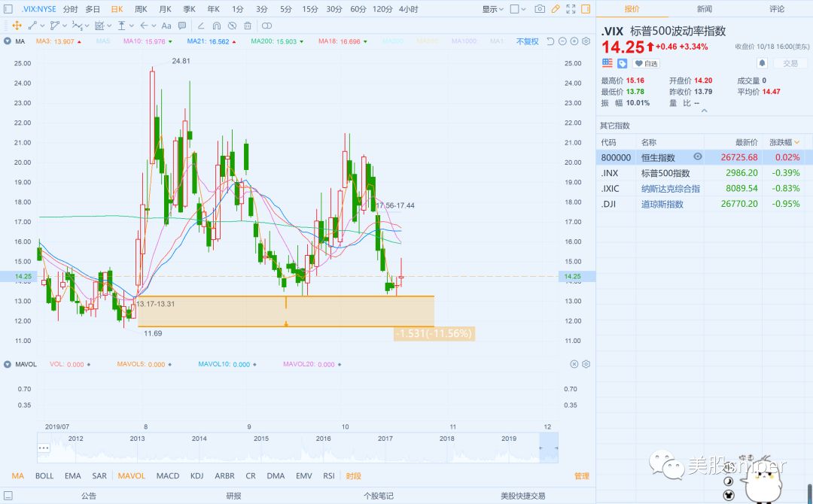Viewport: 813px width, 504px height.
Task: Open the chart layout square dropdown
Action: click(518, 9)
